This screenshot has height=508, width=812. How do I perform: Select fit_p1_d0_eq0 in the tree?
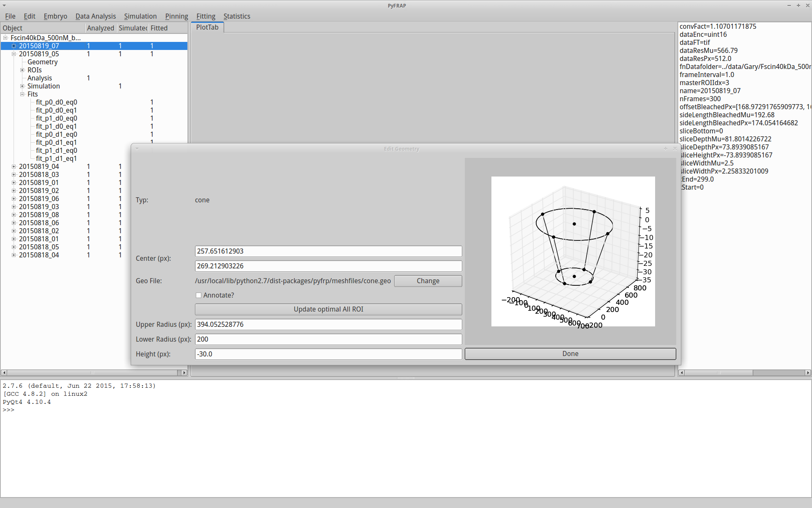57,118
